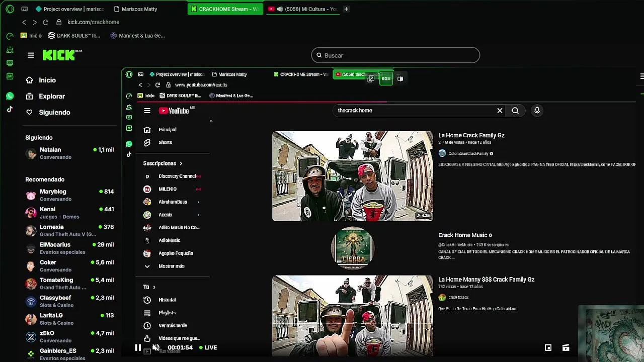Open Inicio in the Kick sidebar
Screen dimensions: 644x362
pyautogui.click(x=41, y=80)
